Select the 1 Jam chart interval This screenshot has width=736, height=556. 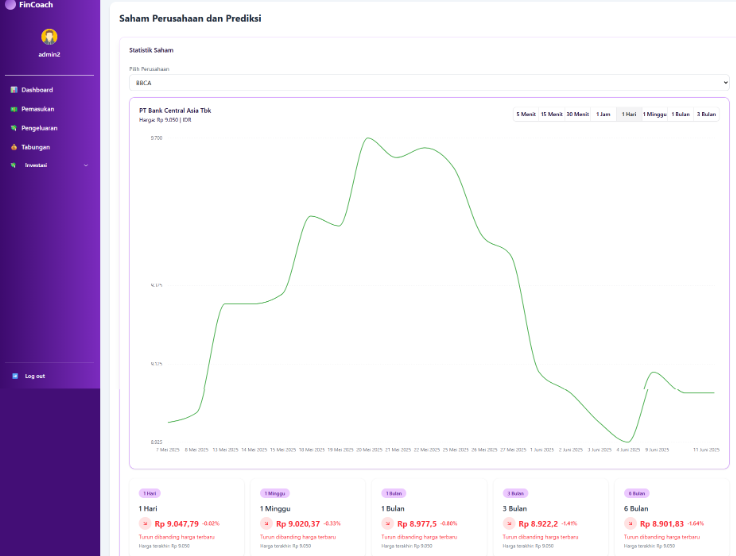[x=603, y=114]
